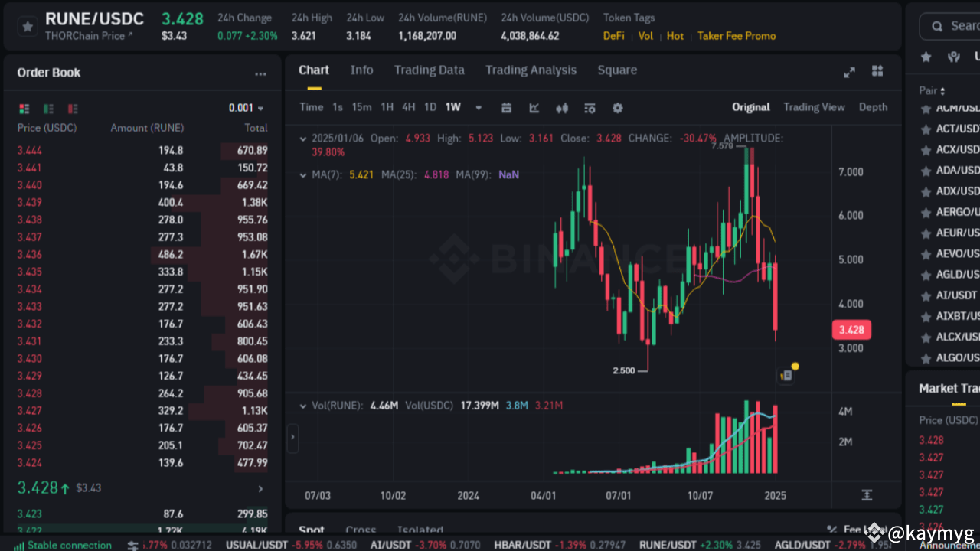
Task: Collapse the MA indicator legend
Action: (304, 174)
